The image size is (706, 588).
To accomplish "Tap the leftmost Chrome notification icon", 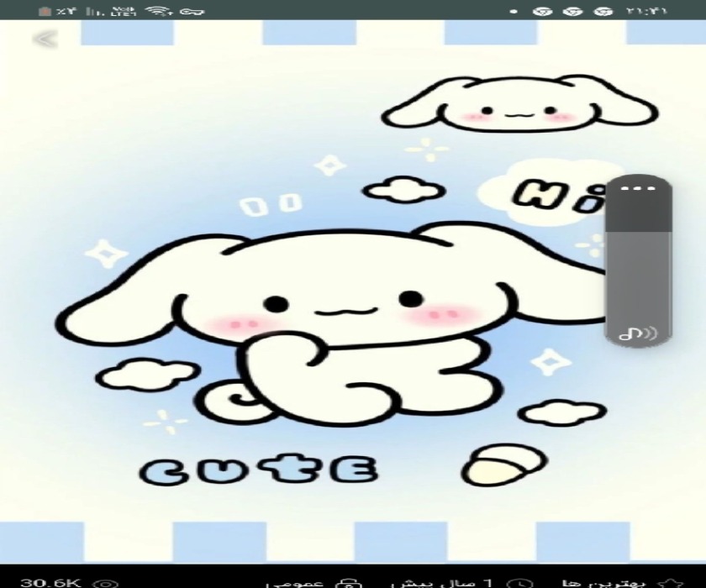I will coord(542,11).
